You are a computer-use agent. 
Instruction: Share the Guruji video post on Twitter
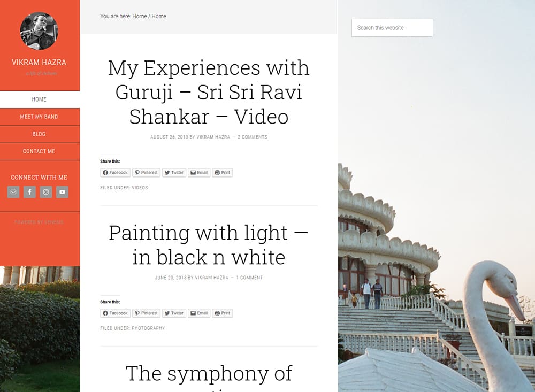pyautogui.click(x=174, y=173)
